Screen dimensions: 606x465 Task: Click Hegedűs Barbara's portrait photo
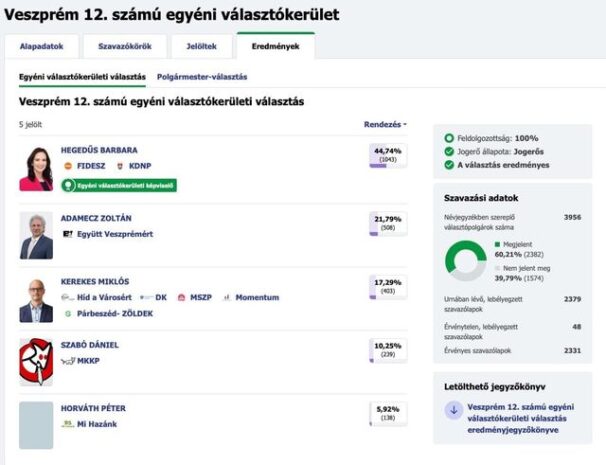[36, 169]
